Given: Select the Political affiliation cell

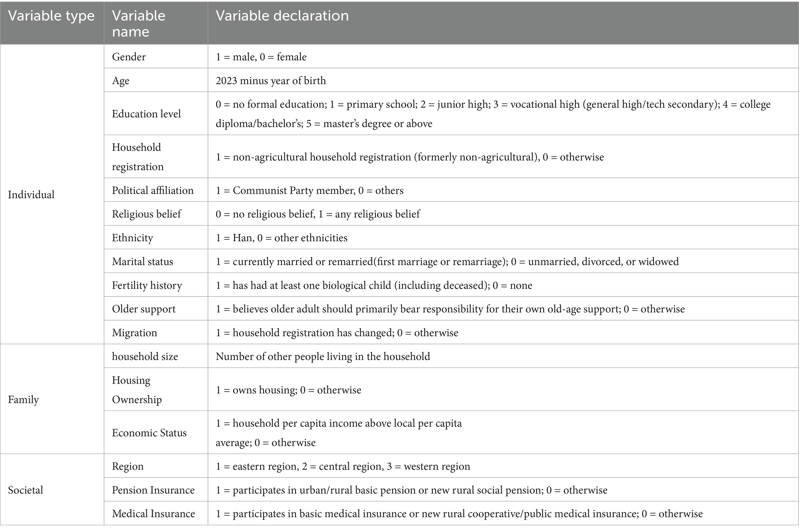Looking at the screenshot, I should click(153, 190).
